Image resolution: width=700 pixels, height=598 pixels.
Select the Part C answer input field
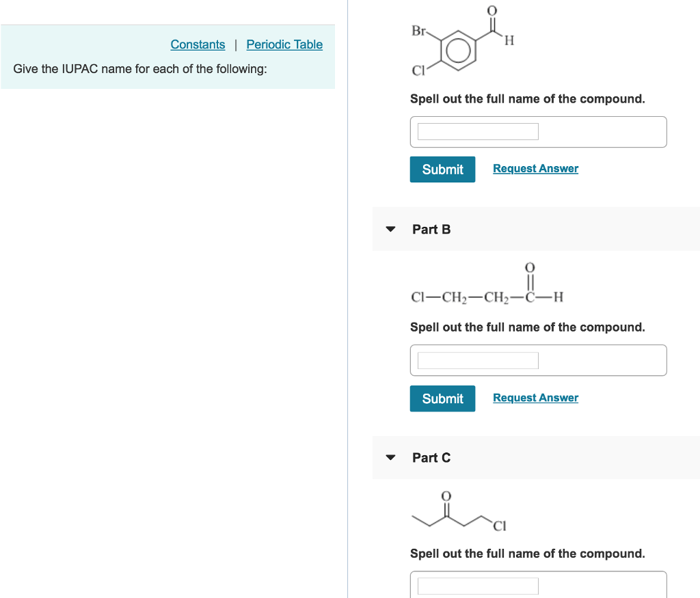[476, 586]
